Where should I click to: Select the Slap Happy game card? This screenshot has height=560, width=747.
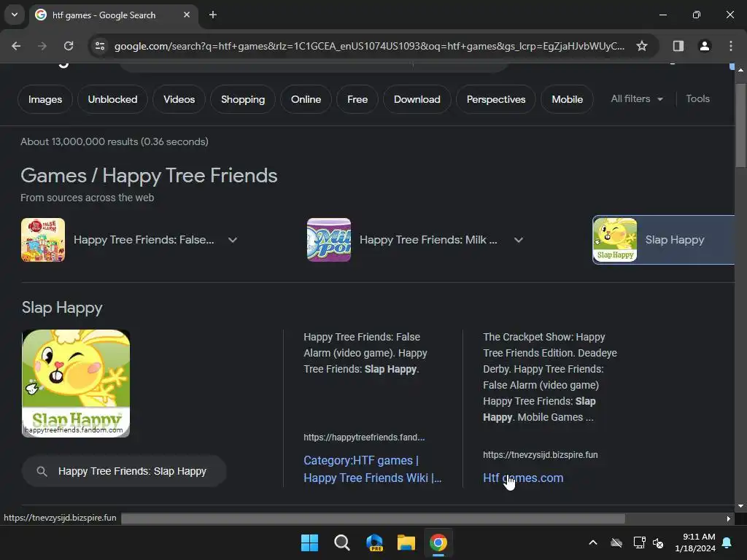664,240
